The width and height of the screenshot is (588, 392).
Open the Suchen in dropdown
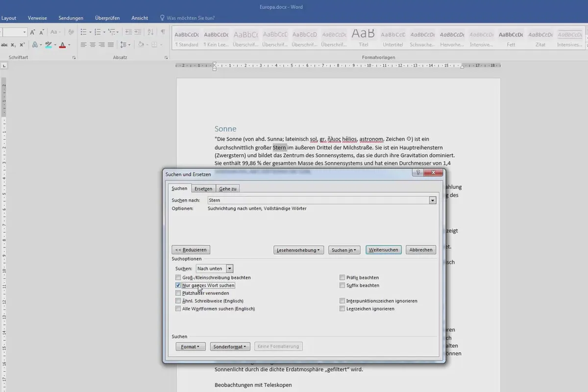pos(344,250)
